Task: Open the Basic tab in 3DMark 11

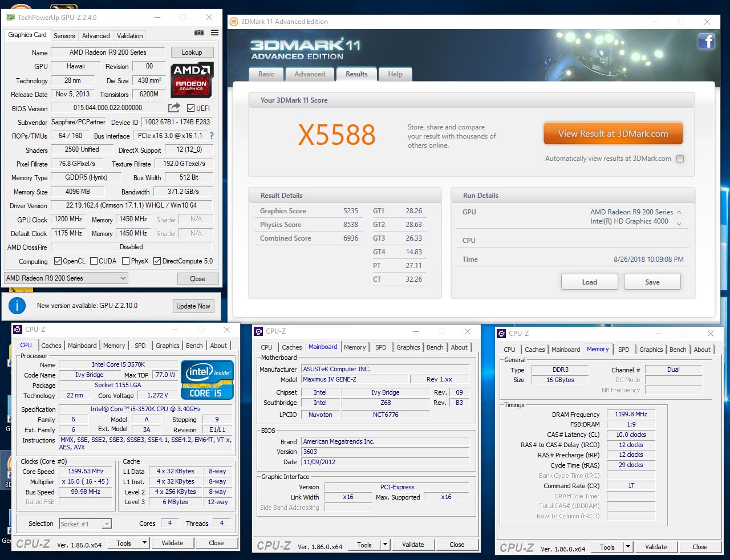Action: (x=266, y=74)
